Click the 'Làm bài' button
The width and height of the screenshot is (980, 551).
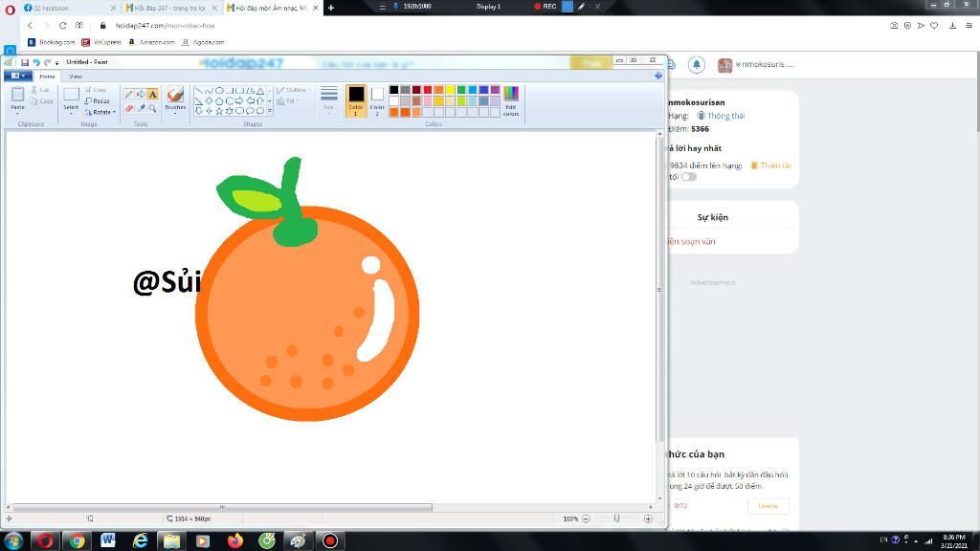(x=768, y=505)
